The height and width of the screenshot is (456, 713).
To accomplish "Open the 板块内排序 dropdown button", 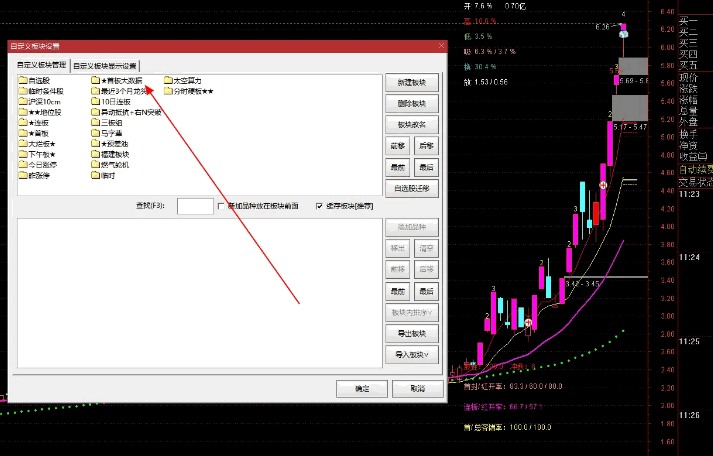I will (x=412, y=313).
